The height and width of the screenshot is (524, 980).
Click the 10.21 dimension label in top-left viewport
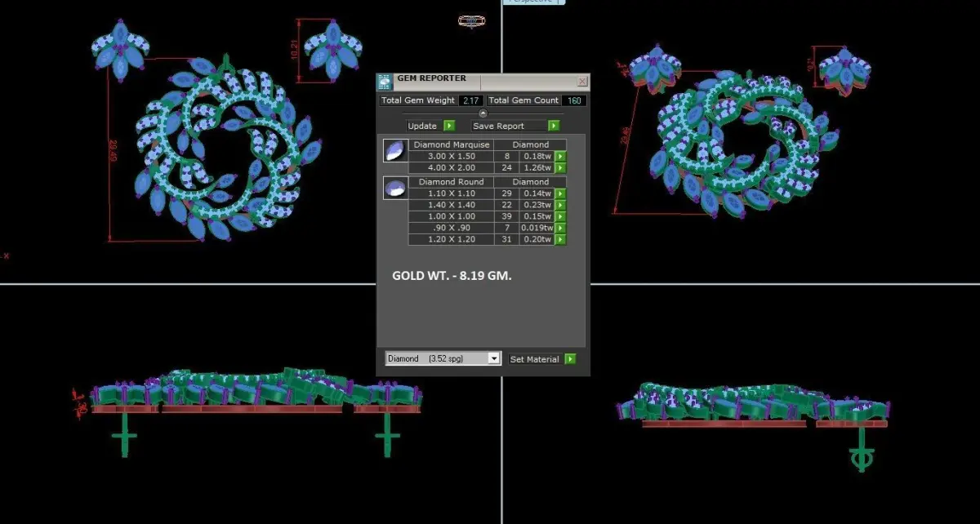(x=295, y=51)
